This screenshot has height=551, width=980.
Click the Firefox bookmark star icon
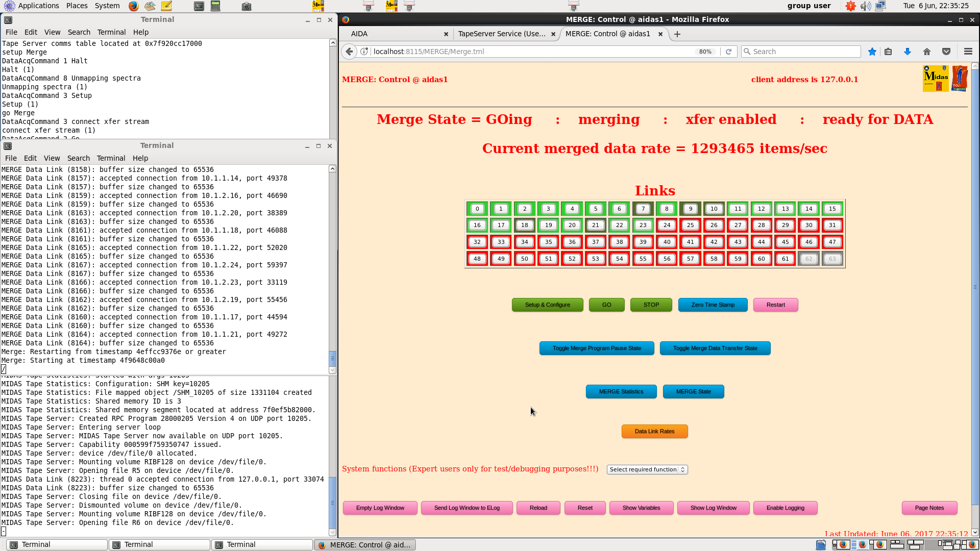(872, 52)
